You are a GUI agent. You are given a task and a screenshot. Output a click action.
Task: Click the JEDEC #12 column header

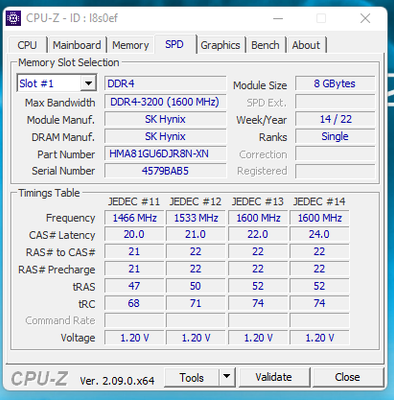point(195,202)
